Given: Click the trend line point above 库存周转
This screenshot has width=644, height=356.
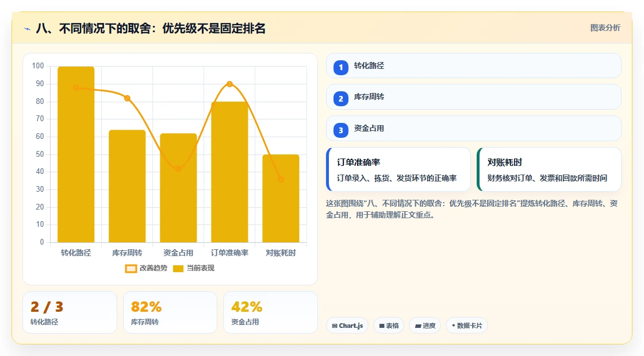Looking at the screenshot, I should coord(127,98).
